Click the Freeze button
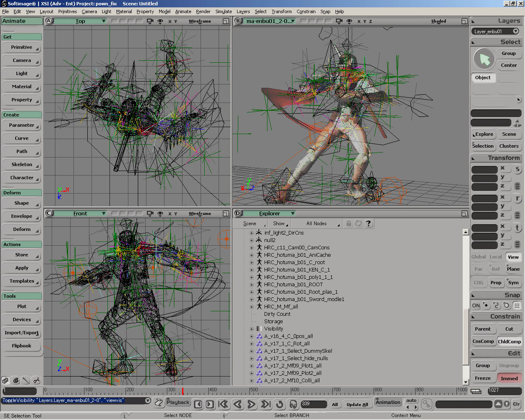The width and height of the screenshot is (525, 420). click(483, 378)
